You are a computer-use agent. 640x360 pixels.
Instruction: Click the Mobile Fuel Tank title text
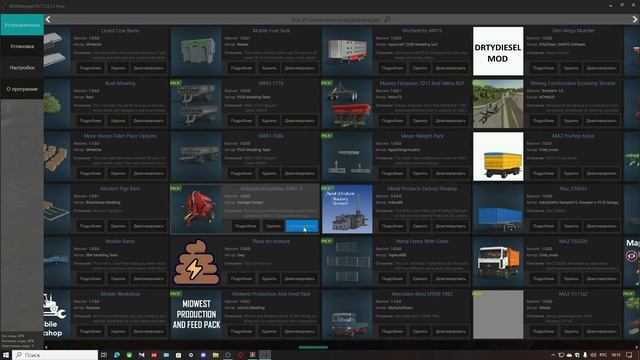pyautogui.click(x=271, y=30)
